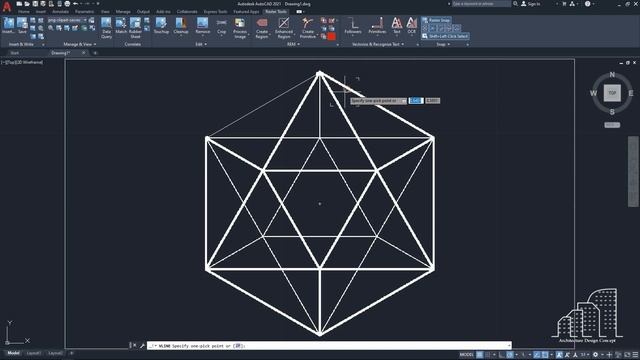Click the red REM color swatch

tap(331, 36)
